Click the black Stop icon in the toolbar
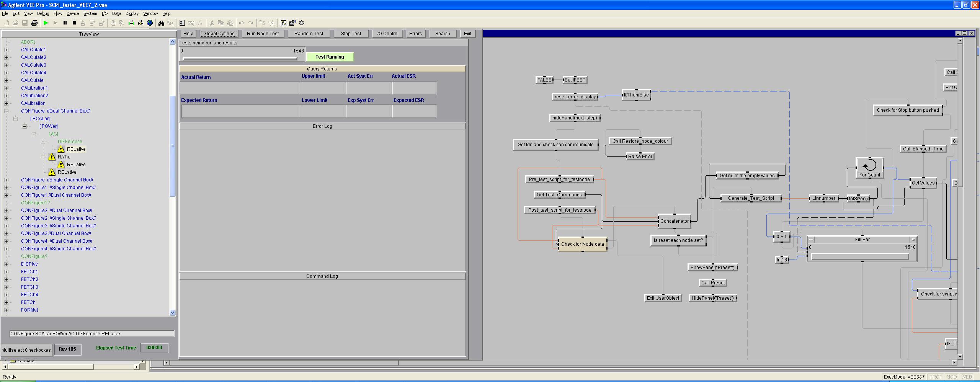The width and height of the screenshot is (980, 382). point(74,23)
